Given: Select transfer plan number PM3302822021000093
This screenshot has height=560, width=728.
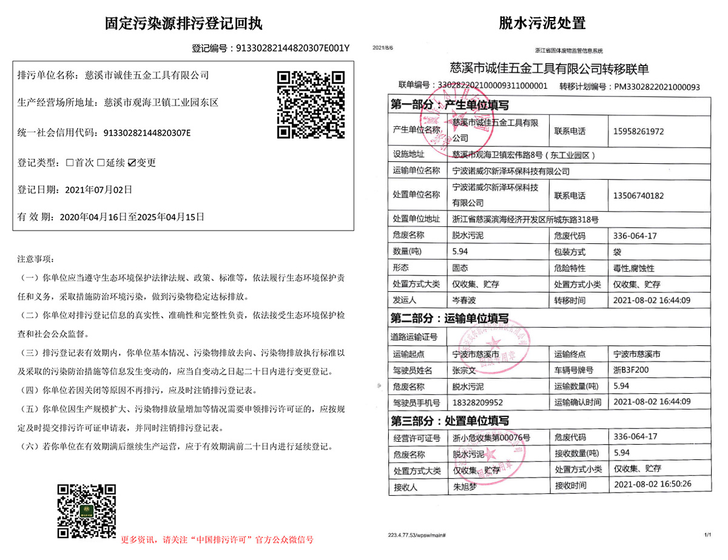Looking at the screenshot, I should (x=657, y=87).
